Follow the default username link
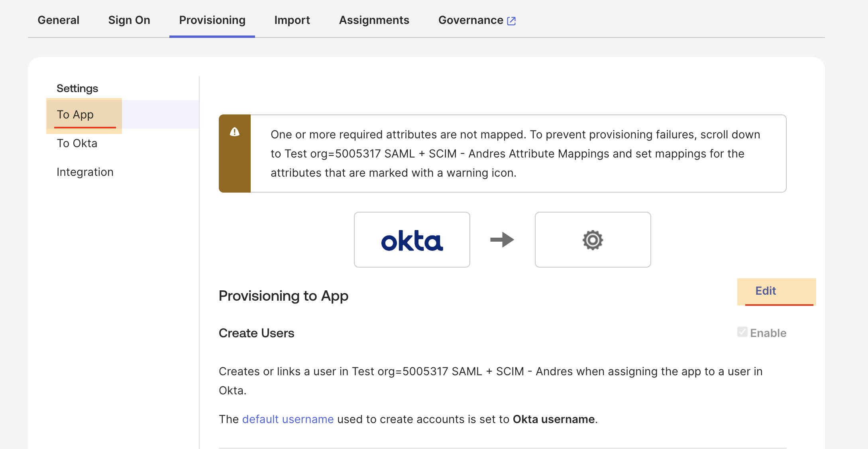 click(x=288, y=419)
